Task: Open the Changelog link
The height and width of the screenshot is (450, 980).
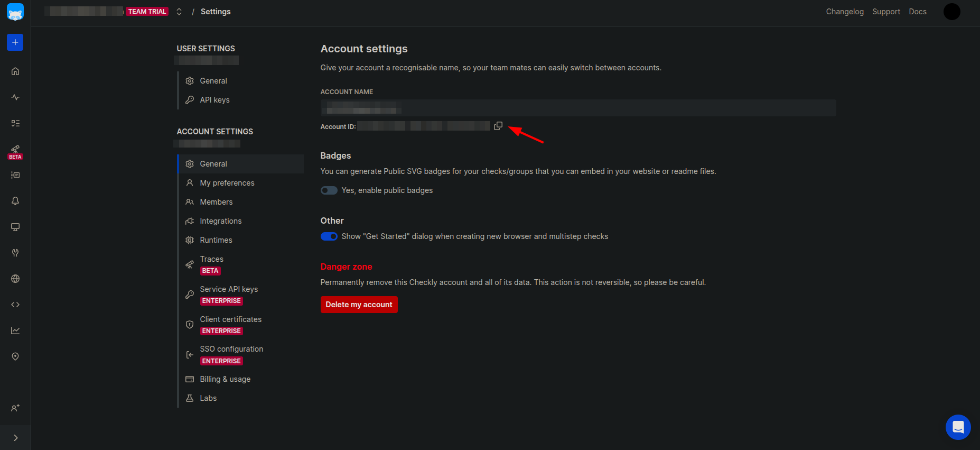Action: [x=845, y=12]
